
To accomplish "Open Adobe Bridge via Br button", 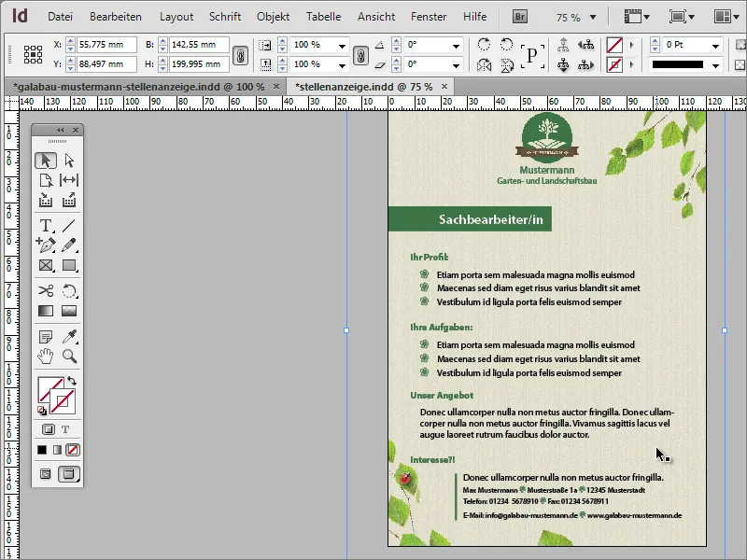I will [520, 17].
